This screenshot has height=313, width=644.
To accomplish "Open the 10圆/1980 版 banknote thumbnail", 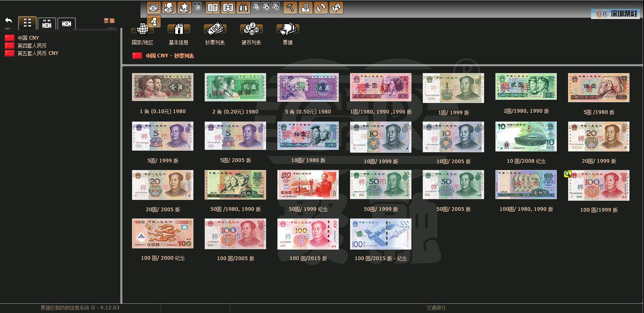I will click(308, 135).
